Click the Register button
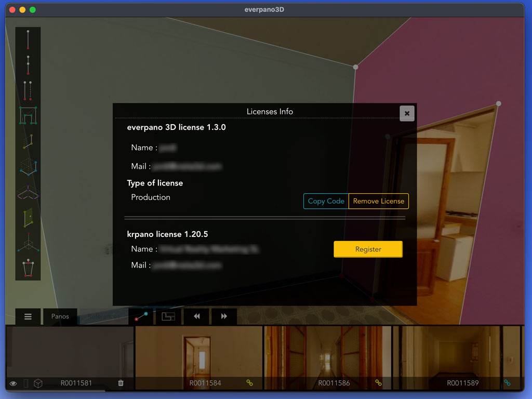 click(368, 249)
